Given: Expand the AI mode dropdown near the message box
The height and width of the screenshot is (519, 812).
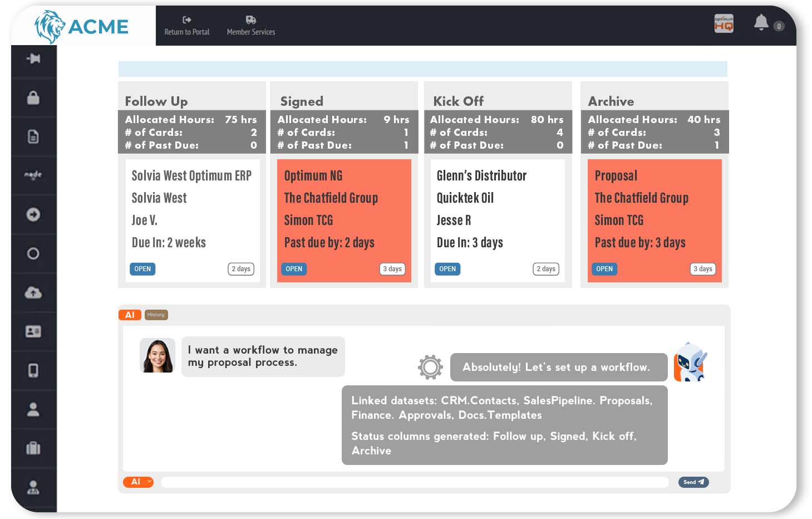Looking at the screenshot, I should point(138,482).
